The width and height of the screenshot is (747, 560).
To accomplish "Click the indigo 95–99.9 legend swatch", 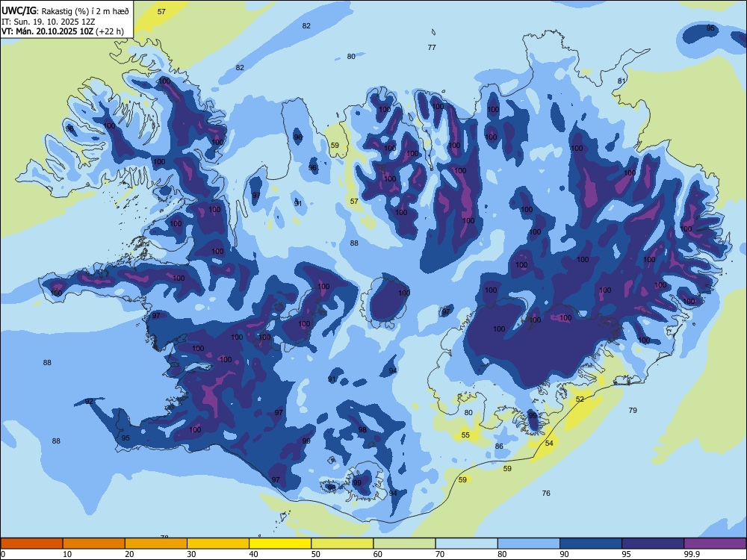I will point(653,544).
